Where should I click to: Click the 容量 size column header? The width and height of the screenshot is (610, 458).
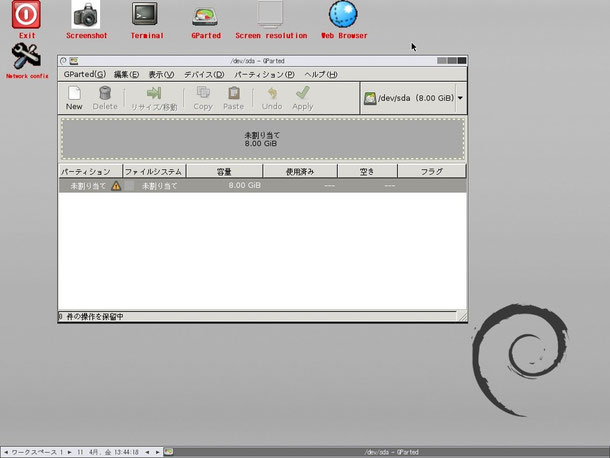pyautogui.click(x=224, y=171)
